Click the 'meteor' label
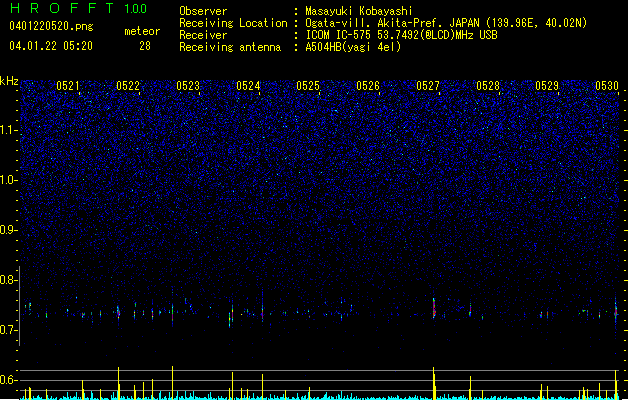The height and width of the screenshot is (400, 629). point(142,31)
